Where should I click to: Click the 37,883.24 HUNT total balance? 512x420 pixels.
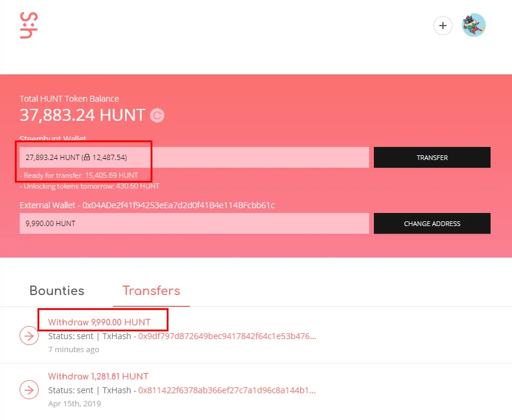coord(82,115)
